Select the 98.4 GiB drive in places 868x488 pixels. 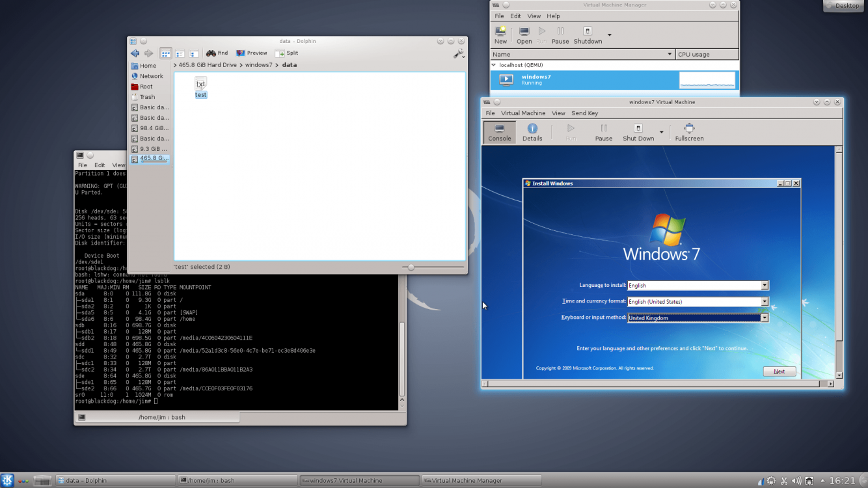pyautogui.click(x=150, y=128)
